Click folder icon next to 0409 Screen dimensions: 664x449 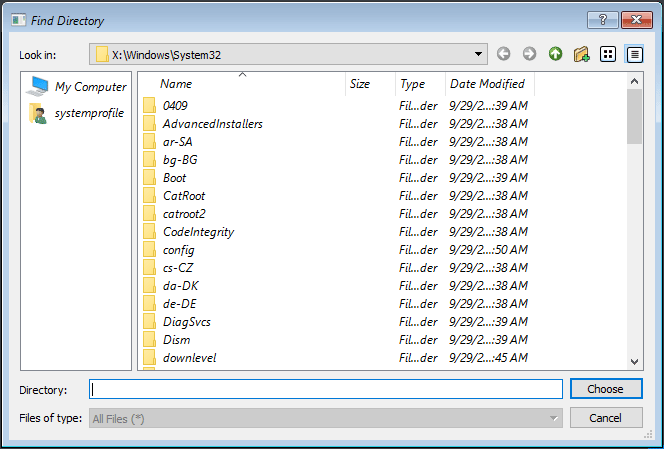point(149,105)
